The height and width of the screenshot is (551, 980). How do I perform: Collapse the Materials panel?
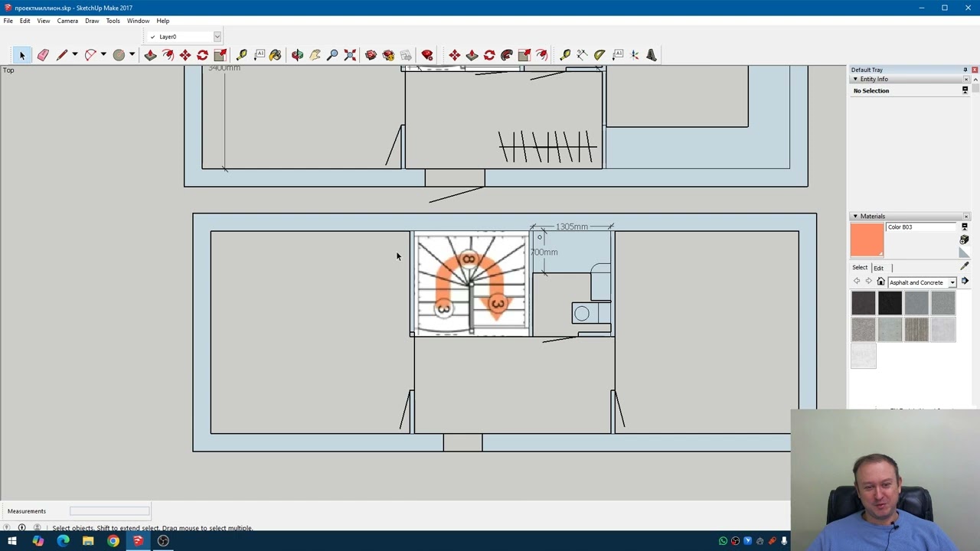pyautogui.click(x=855, y=216)
